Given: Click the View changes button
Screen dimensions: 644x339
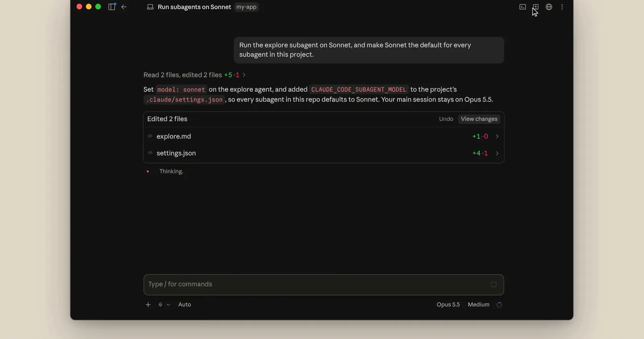Looking at the screenshot, I should coord(479,119).
